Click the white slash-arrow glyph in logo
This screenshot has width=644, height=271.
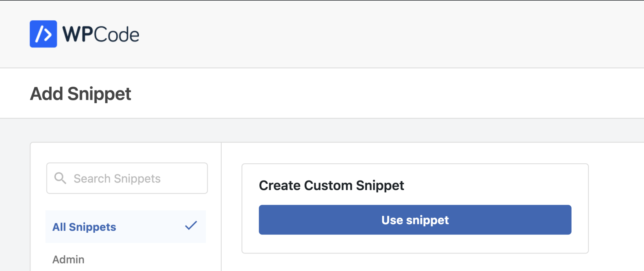[43, 34]
